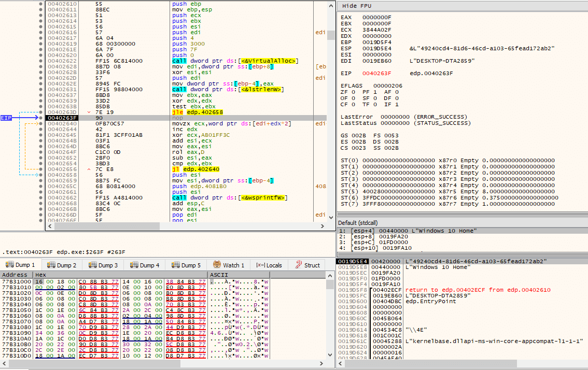Click the Dump 5 memory icon
588x370 pixels.
click(175, 265)
